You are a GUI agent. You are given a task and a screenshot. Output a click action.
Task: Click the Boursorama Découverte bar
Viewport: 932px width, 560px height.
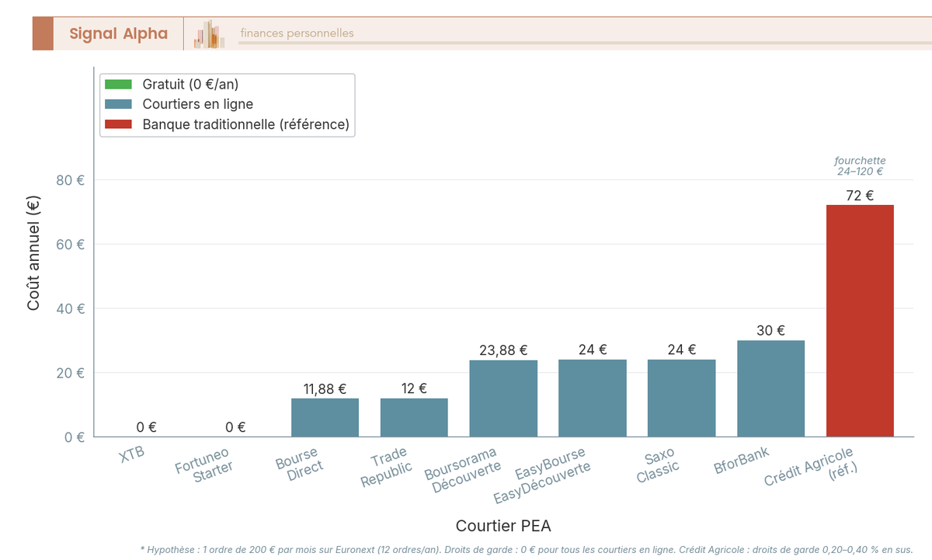[x=503, y=398]
